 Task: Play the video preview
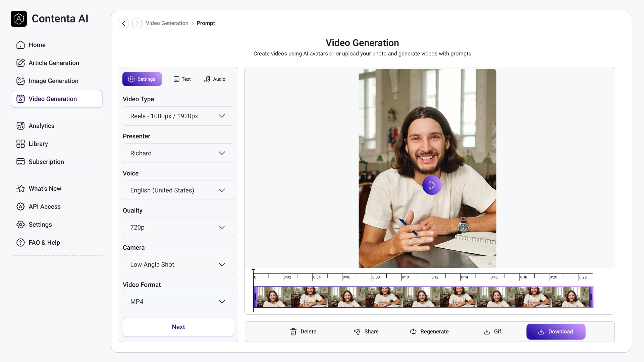pyautogui.click(x=432, y=185)
